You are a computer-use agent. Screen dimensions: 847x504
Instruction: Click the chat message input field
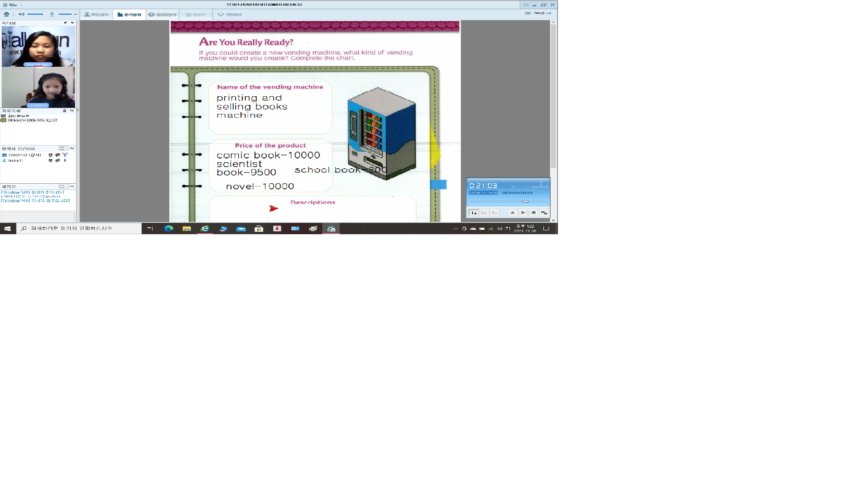(x=37, y=216)
